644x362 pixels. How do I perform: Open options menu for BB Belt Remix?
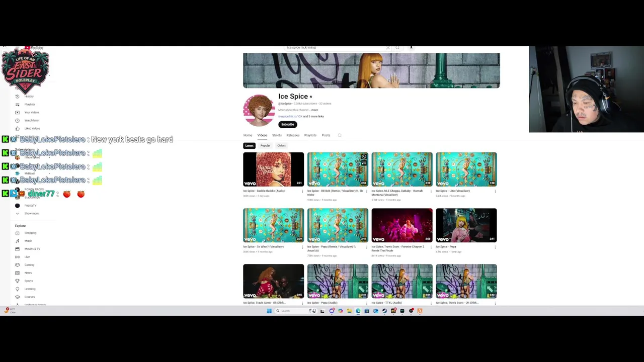[x=367, y=191]
